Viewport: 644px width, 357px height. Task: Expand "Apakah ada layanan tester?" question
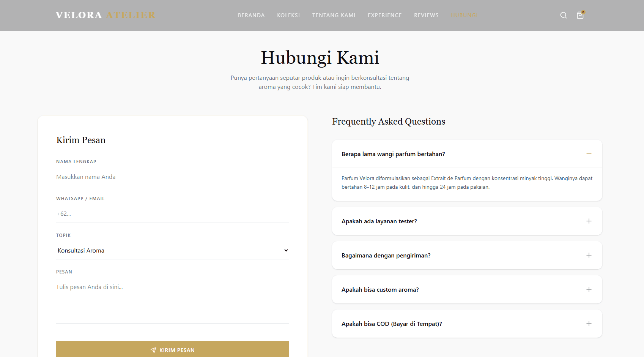tap(379, 221)
